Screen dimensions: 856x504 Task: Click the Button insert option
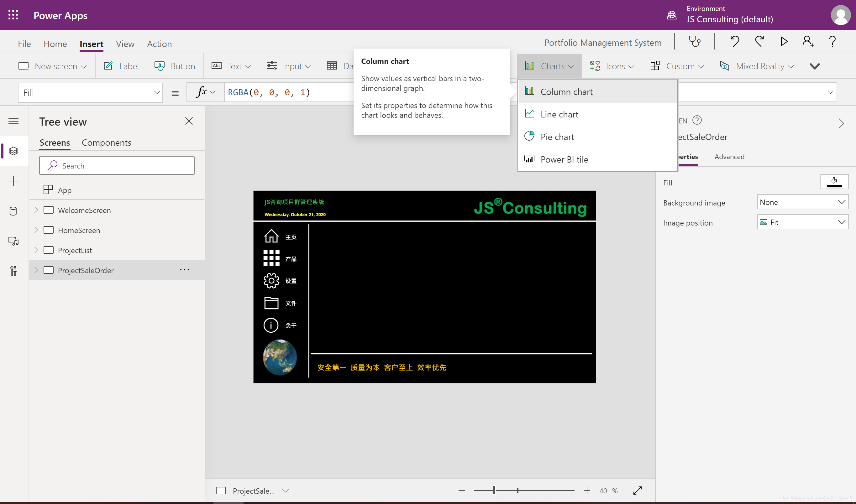coord(175,66)
